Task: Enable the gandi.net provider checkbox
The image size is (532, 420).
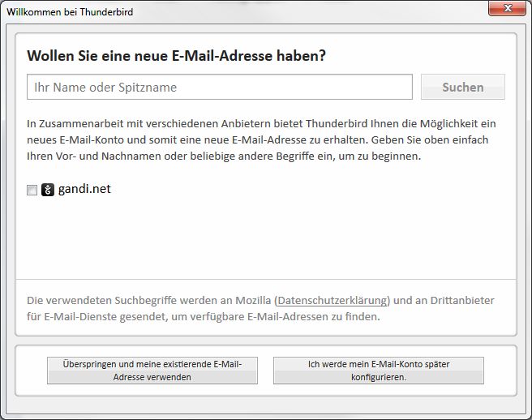Action: [x=32, y=191]
